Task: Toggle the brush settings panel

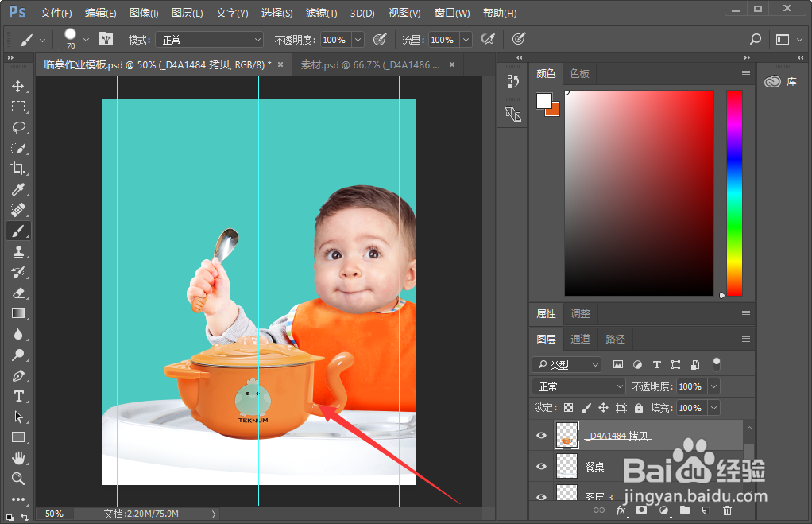Action: [x=106, y=39]
